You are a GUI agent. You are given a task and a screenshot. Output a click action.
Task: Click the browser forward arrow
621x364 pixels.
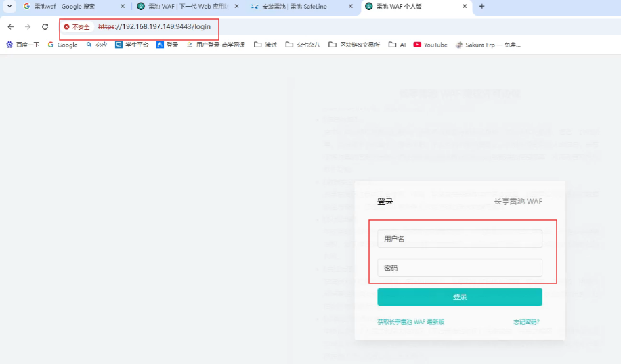point(28,26)
